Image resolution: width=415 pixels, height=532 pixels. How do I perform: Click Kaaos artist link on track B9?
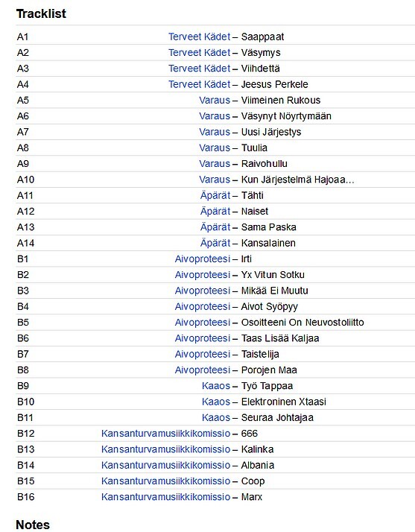pos(216,386)
